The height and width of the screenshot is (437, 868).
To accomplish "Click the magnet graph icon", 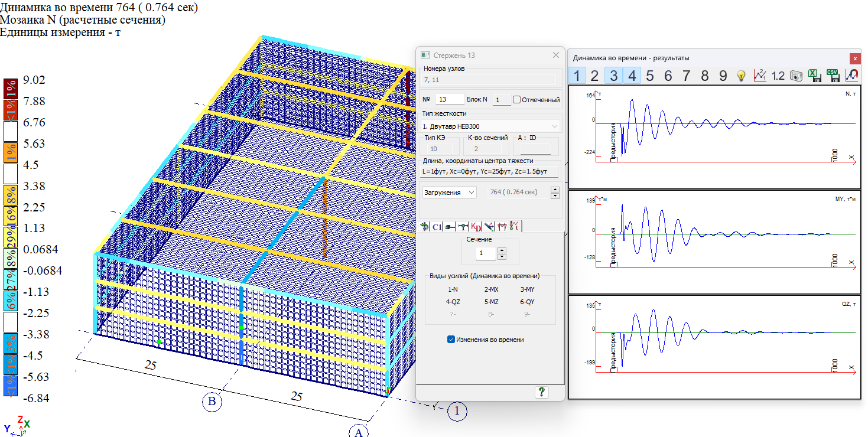I will [x=851, y=76].
